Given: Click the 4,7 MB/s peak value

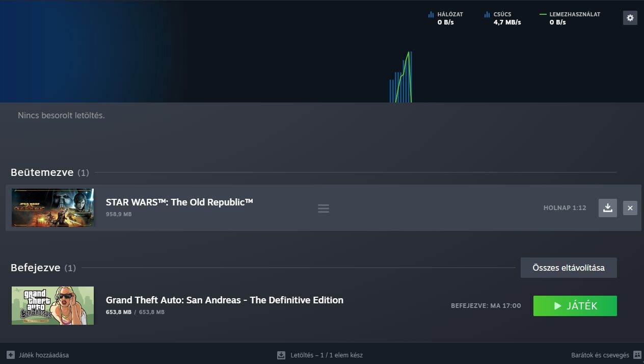Looking at the screenshot, I should point(507,22).
